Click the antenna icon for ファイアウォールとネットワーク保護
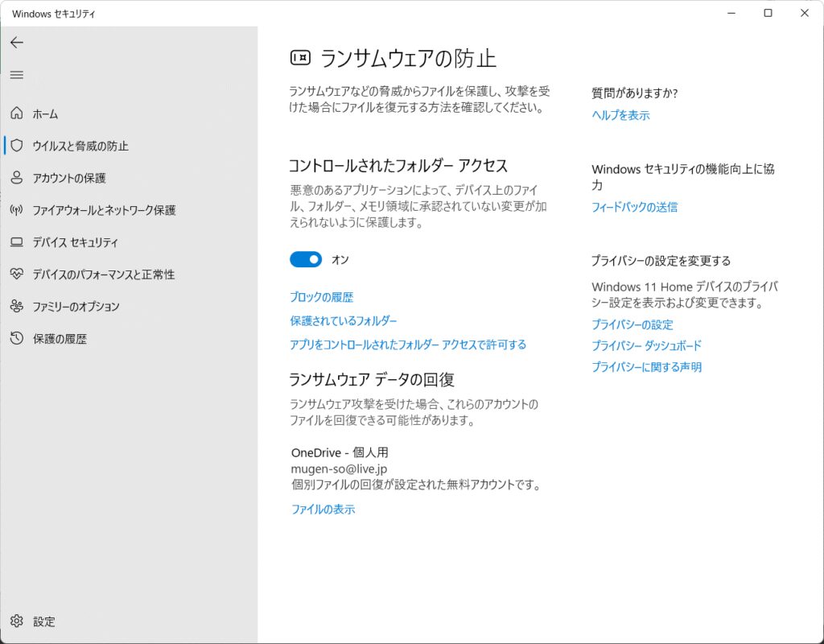The image size is (824, 644). tap(17, 210)
